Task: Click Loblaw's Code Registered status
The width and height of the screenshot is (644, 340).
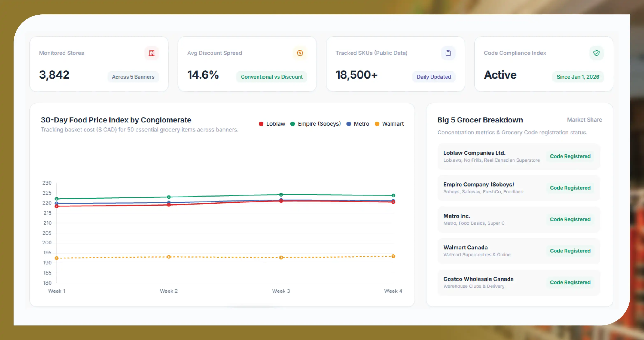Action: pos(570,156)
